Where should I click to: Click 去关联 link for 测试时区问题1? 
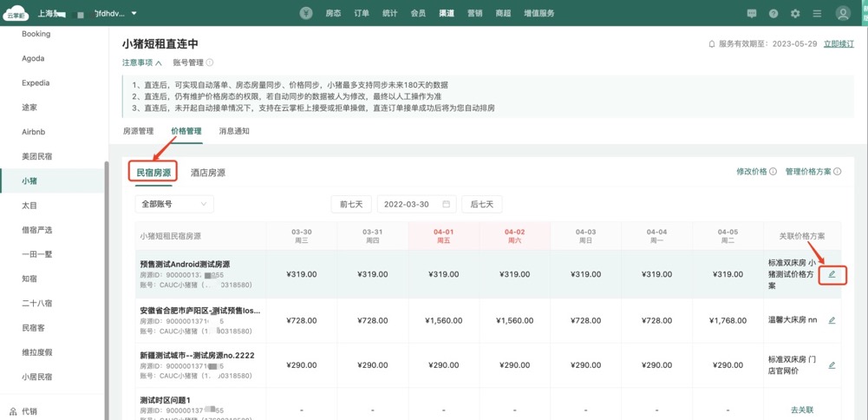[802, 410]
